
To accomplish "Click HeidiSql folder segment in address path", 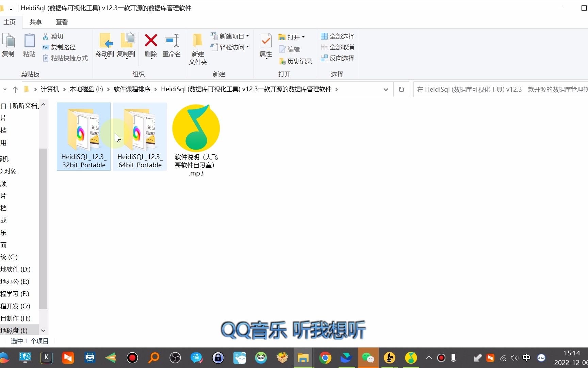I will 246,89.
